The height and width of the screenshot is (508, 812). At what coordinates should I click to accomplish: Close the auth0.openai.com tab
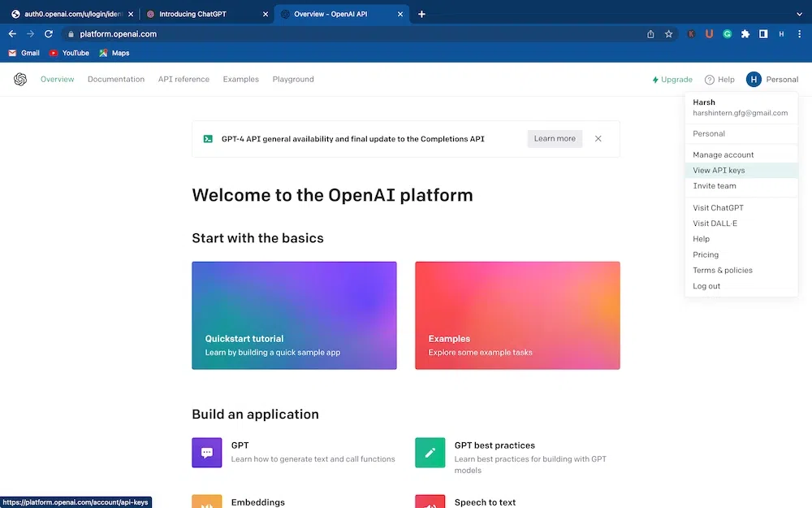131,14
